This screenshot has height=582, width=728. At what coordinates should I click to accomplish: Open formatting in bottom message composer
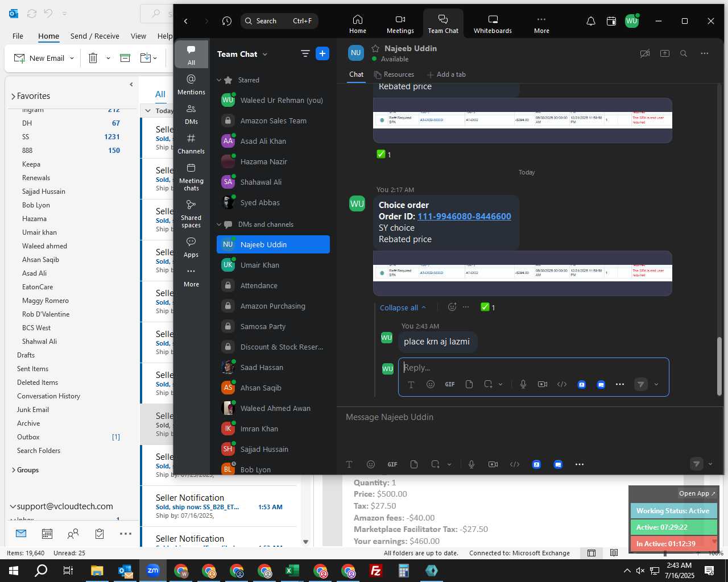349,464
